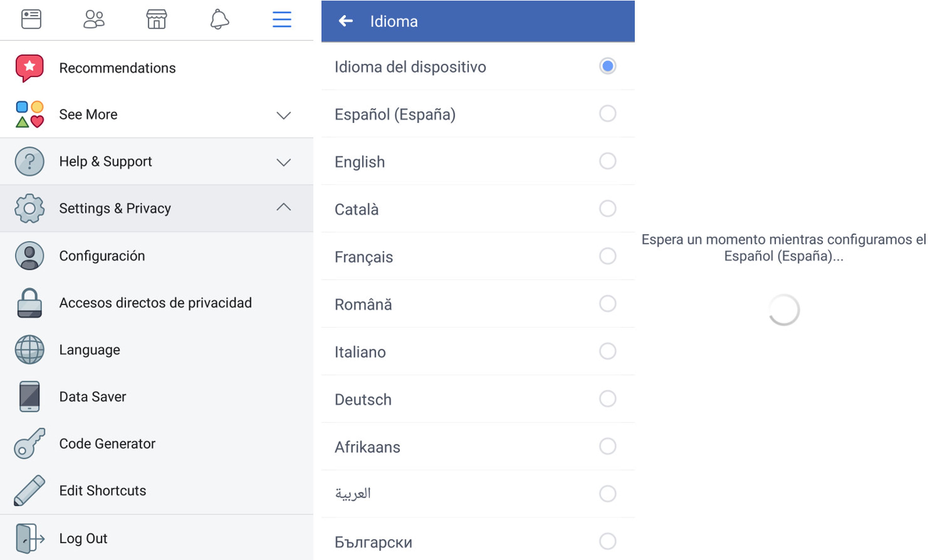The height and width of the screenshot is (560, 940).
Task: Open the Friends icon in top bar
Action: coord(94,19)
